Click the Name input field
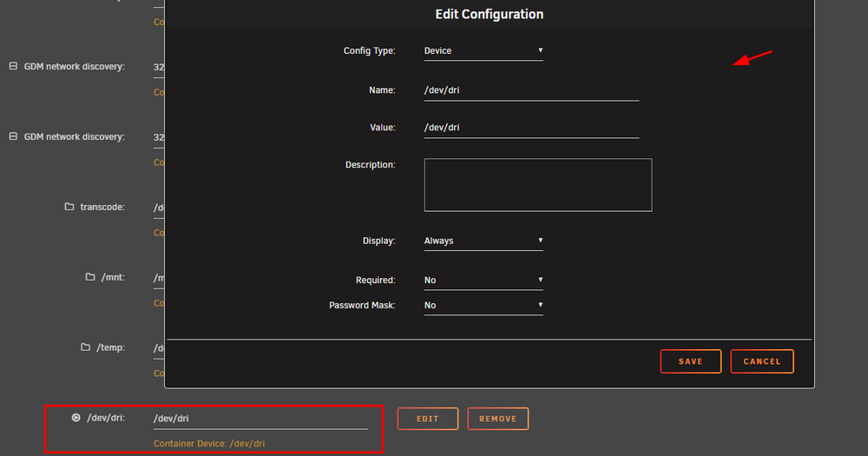The image size is (868, 456). coord(531,90)
